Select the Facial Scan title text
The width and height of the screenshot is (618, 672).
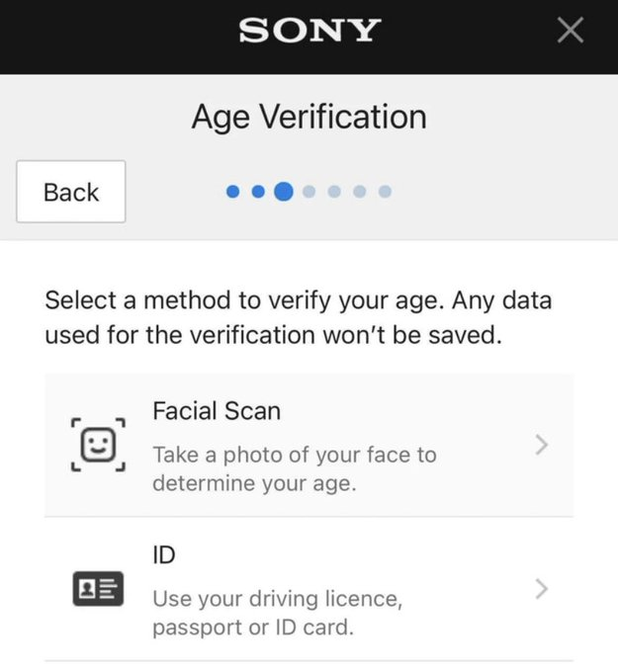pos(217,411)
